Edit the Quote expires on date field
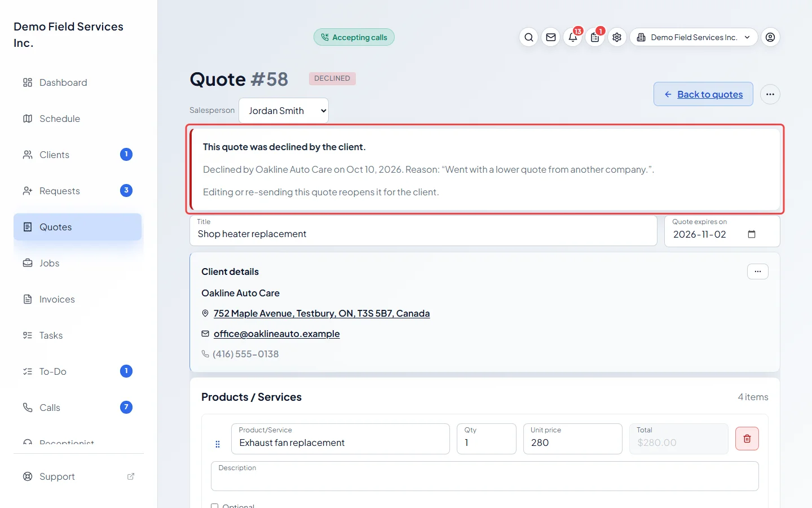The width and height of the screenshot is (812, 508). pos(722,231)
